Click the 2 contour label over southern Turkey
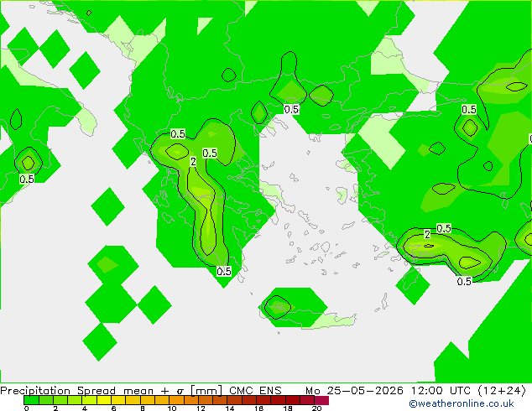The width and height of the screenshot is (532, 411). coord(427,234)
